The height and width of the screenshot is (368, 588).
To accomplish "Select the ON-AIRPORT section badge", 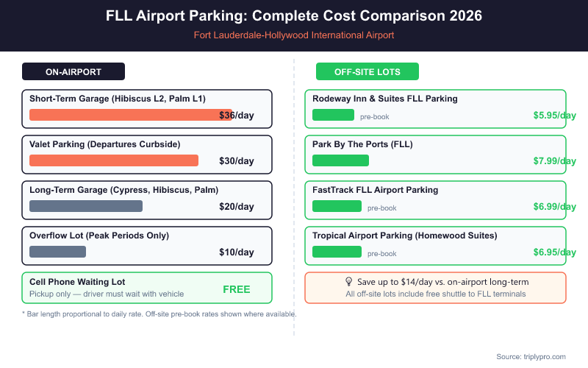I will [73, 71].
